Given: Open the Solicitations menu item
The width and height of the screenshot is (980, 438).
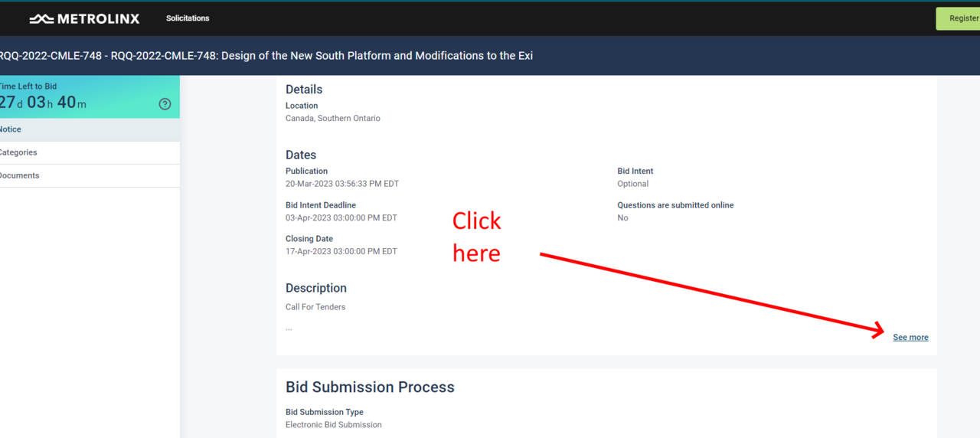Looking at the screenshot, I should click(x=188, y=18).
